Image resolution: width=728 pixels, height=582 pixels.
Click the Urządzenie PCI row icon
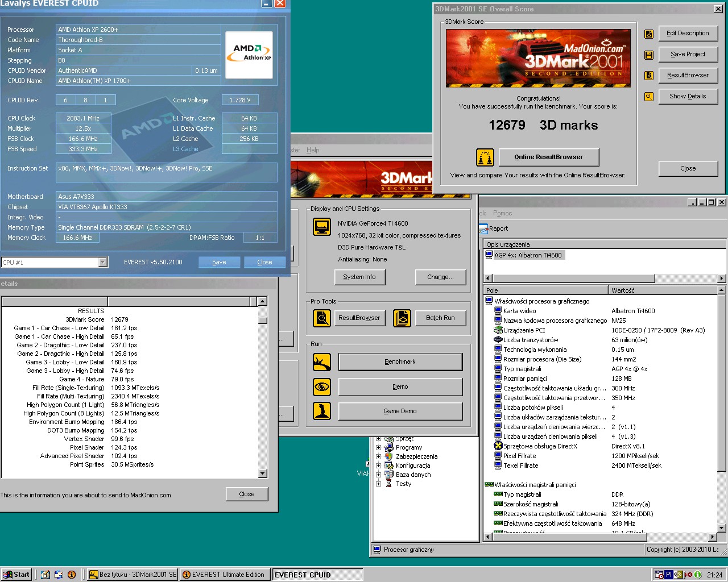point(498,330)
